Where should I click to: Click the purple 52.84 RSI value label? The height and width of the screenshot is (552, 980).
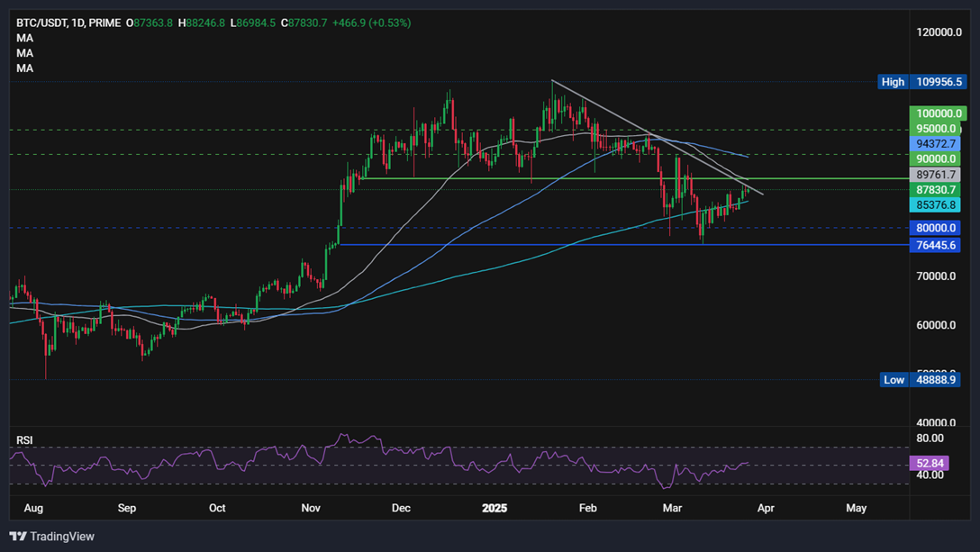pos(929,463)
